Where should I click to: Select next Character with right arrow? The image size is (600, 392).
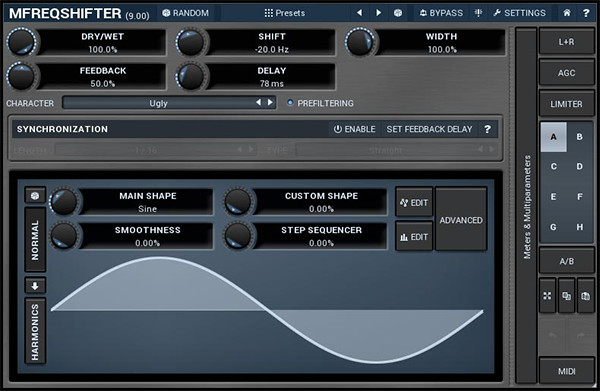tap(271, 102)
